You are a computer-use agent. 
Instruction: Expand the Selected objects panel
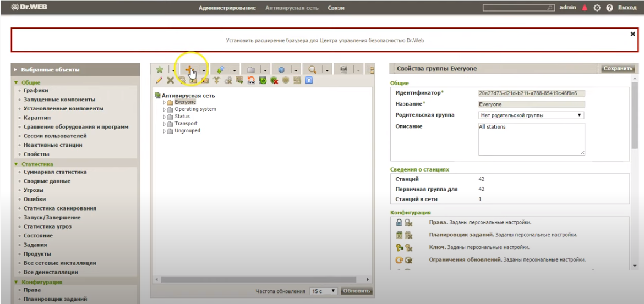(16, 70)
